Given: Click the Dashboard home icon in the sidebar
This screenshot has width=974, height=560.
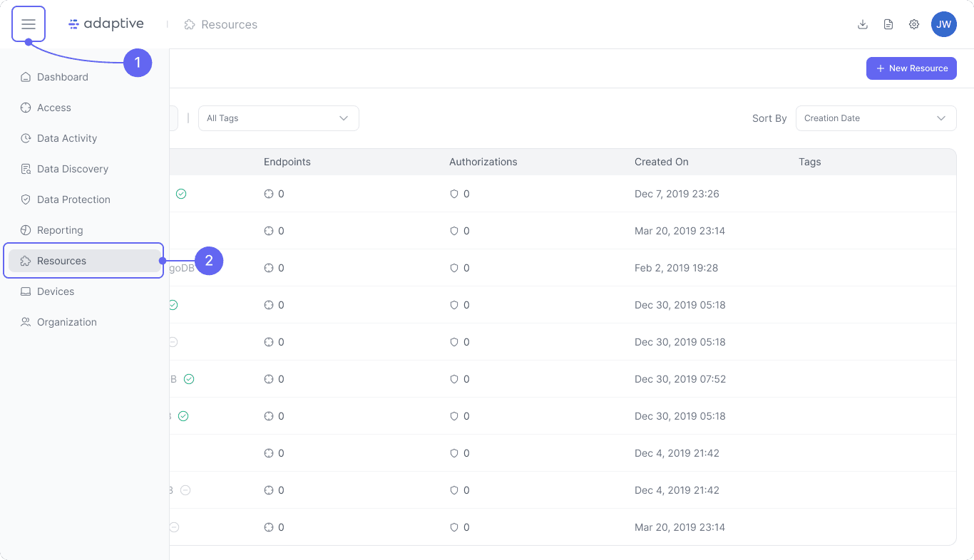Looking at the screenshot, I should 26,77.
